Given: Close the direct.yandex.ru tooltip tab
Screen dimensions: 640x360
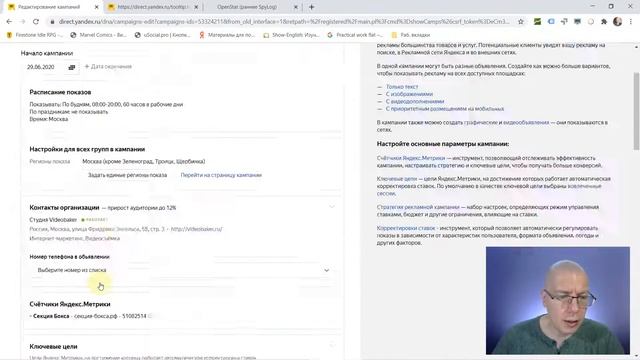Looking at the screenshot, I should (x=196, y=7).
